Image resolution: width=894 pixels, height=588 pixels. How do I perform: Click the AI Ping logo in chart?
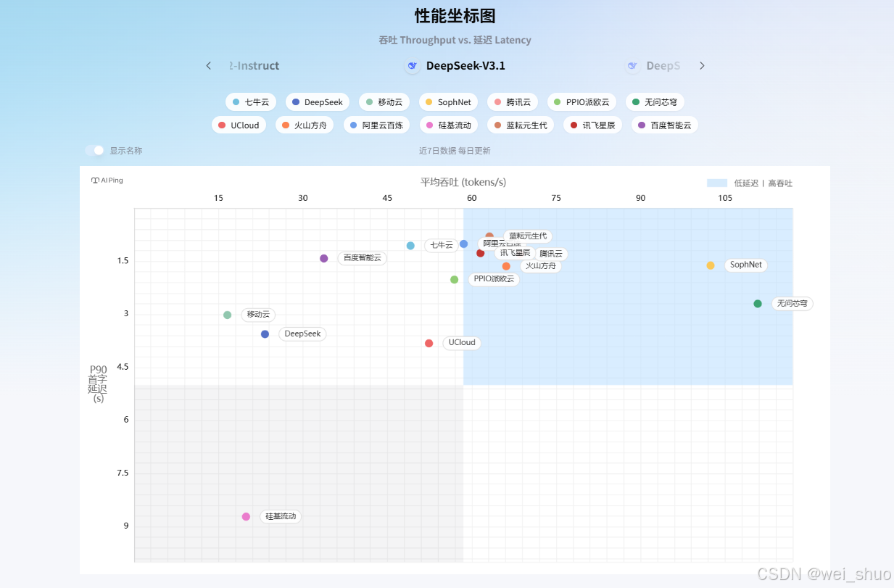[x=107, y=181]
